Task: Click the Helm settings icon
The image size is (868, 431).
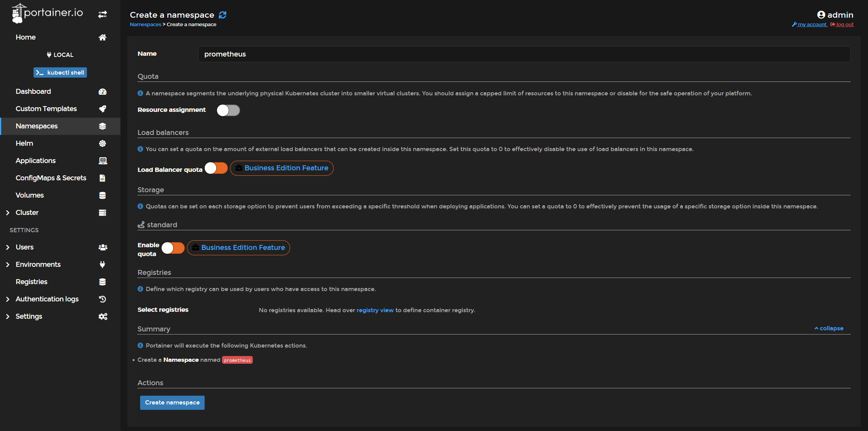Action: (x=102, y=143)
